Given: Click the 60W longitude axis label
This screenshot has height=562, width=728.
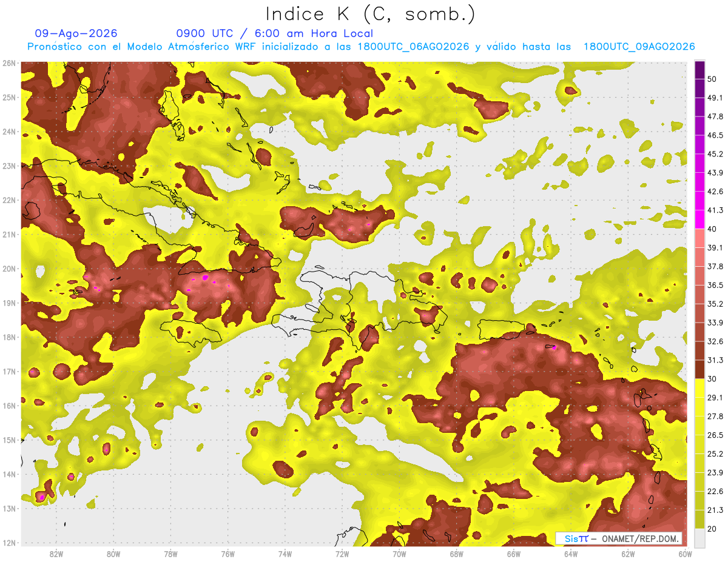Looking at the screenshot, I should 686,554.
